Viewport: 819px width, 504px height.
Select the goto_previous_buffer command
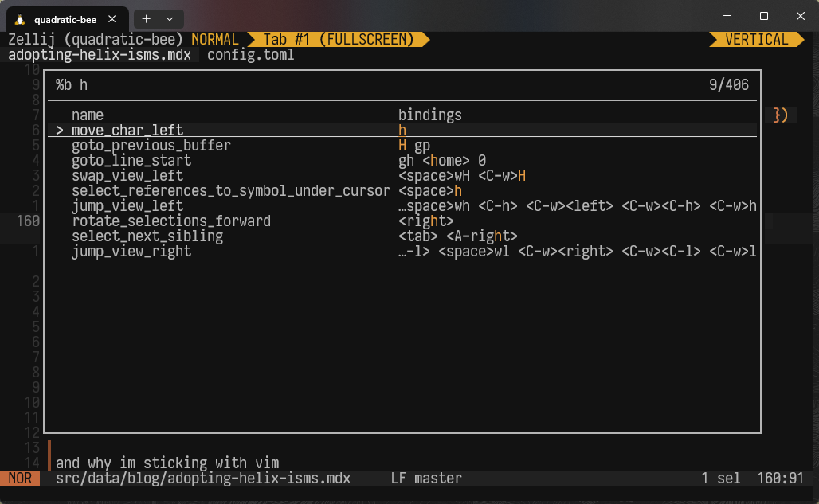(x=402, y=145)
